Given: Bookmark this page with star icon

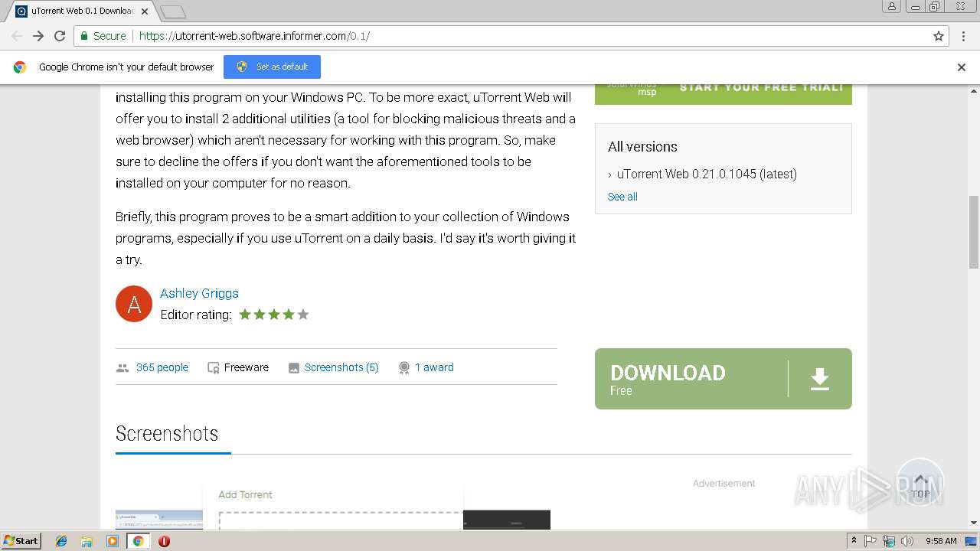Looking at the screenshot, I should (x=939, y=36).
